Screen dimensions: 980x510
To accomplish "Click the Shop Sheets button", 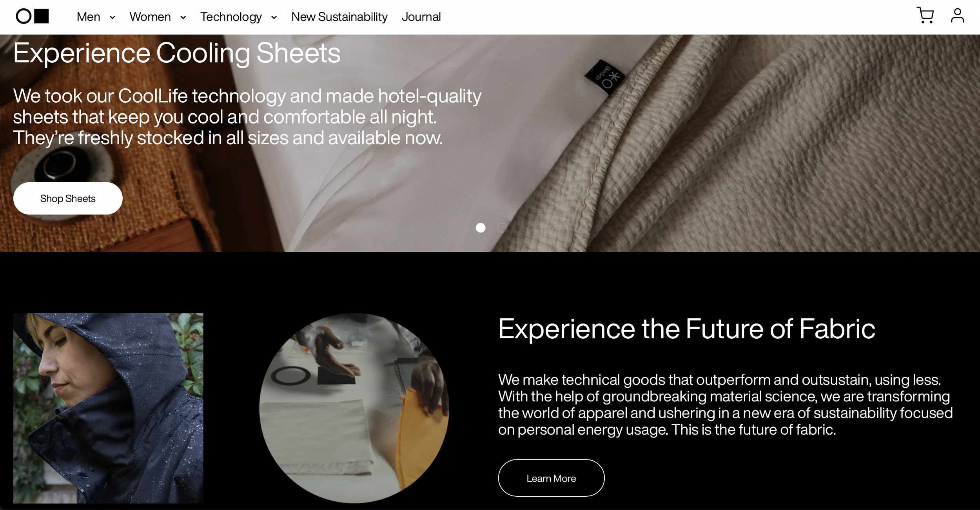I will [68, 198].
